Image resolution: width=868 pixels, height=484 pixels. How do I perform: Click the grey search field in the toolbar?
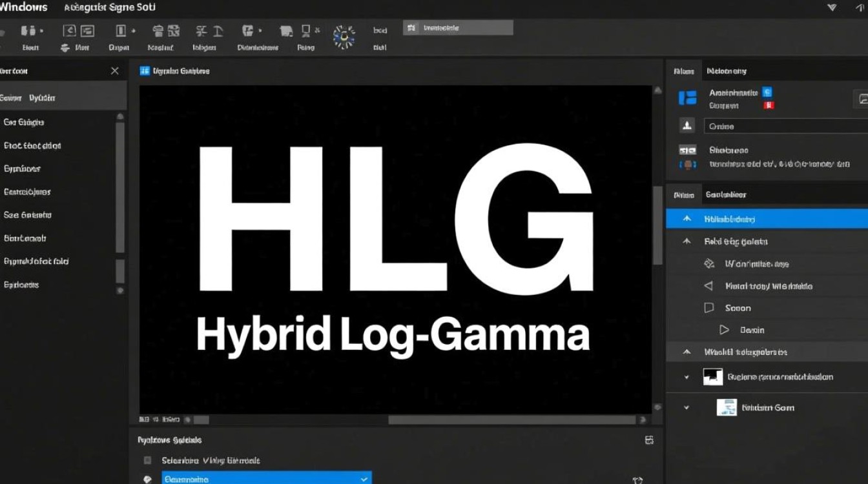point(458,28)
